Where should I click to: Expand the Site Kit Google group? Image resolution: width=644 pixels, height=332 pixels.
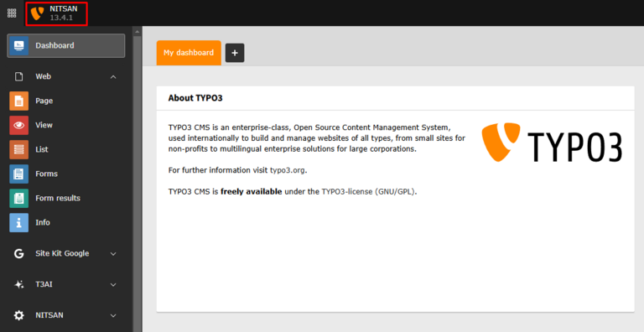[x=113, y=254]
